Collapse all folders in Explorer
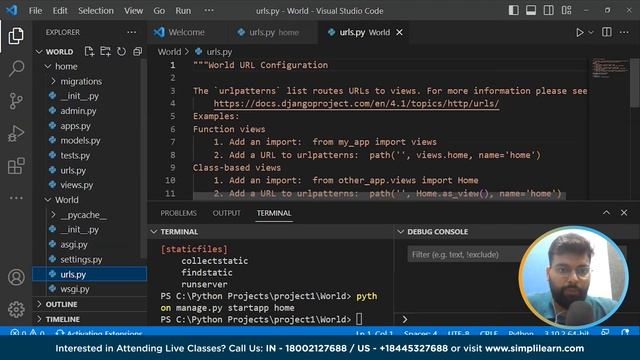The height and width of the screenshot is (360, 640). (138, 51)
